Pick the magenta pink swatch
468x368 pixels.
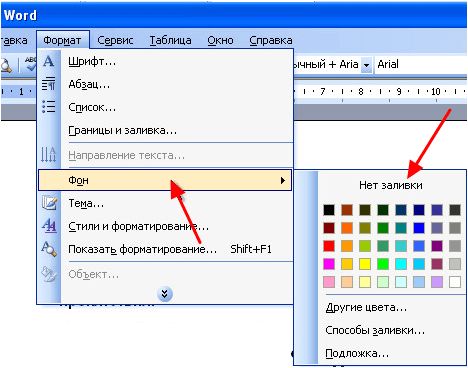(x=329, y=264)
